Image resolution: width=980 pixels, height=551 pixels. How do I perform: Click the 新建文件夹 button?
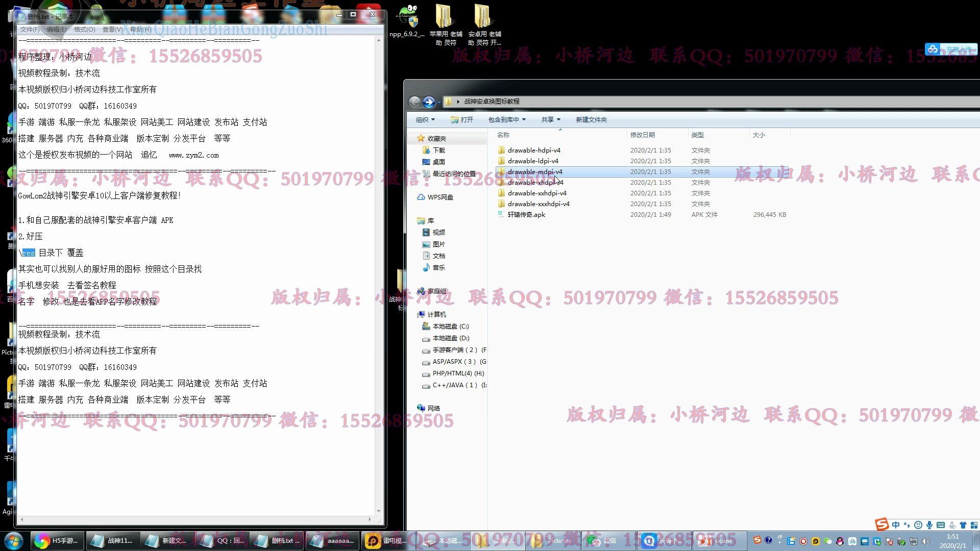tap(591, 120)
